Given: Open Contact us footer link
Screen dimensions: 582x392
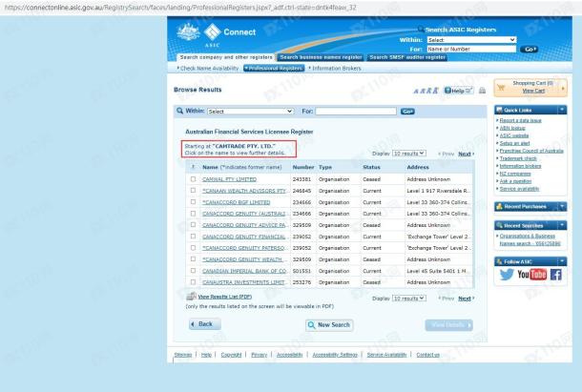Looking at the screenshot, I should coord(427,355).
